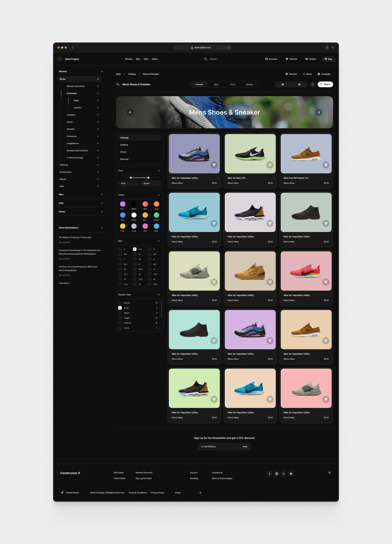Click the Share arrow icon
Viewport: 392px width, 544px height.
[304, 74]
